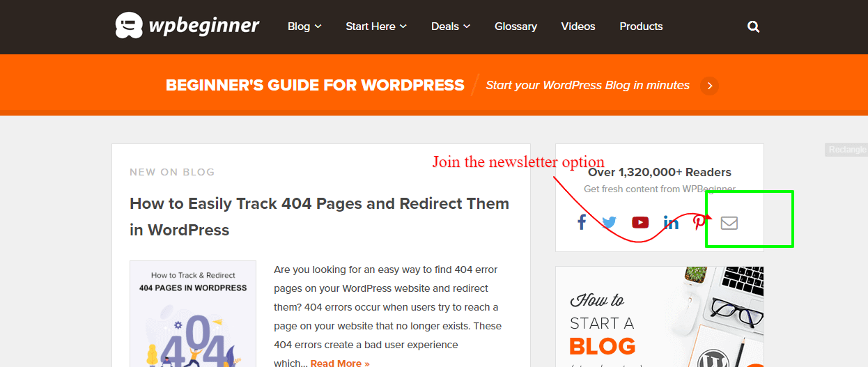Click the Read More » link

tap(340, 363)
